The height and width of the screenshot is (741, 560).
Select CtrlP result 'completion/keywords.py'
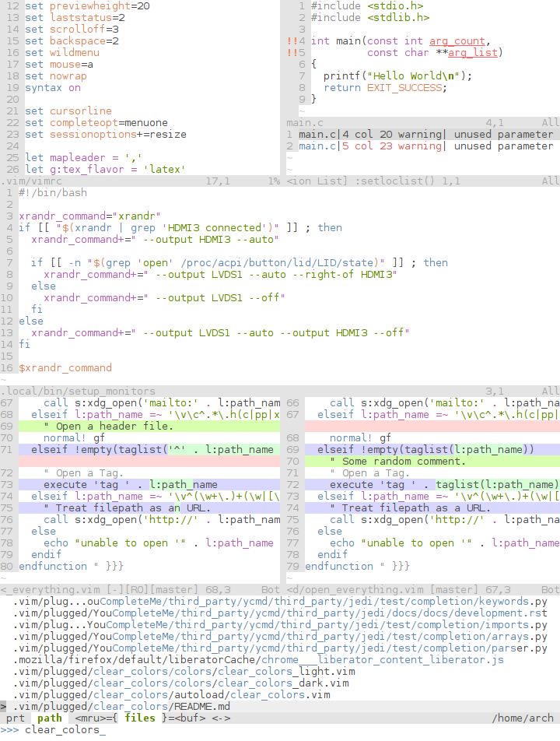pos(280,602)
